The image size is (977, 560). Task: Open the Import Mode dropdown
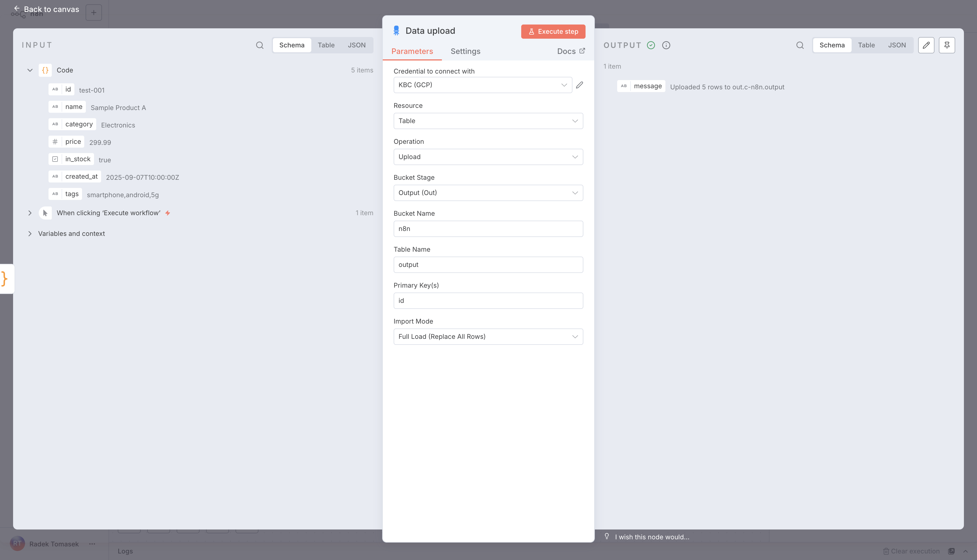tap(488, 336)
